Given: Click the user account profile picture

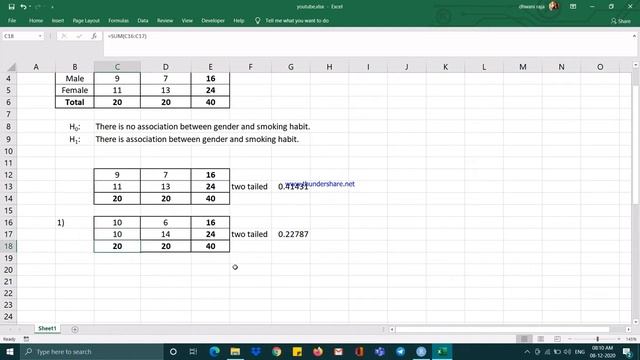Looking at the screenshot, I should pyautogui.click(x=554, y=6).
